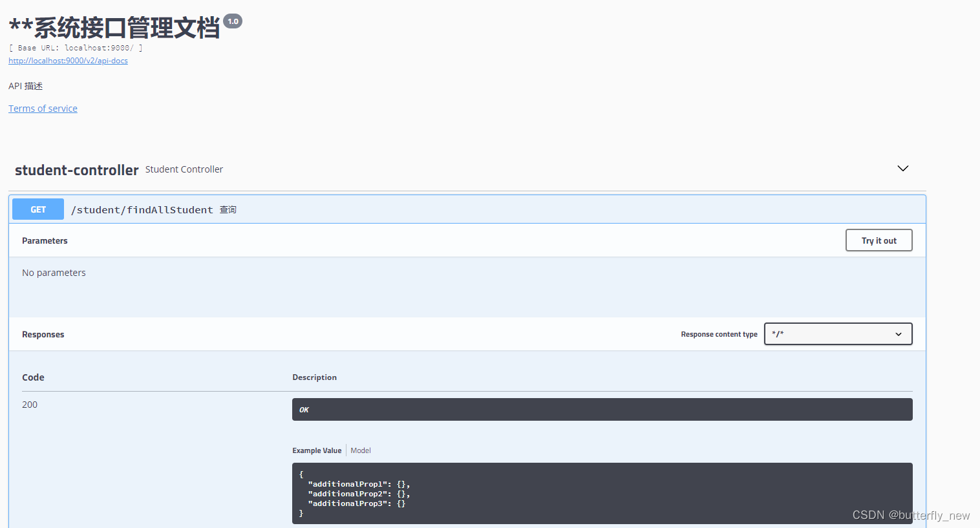
Task: Click the example JSON value block
Action: [602, 493]
